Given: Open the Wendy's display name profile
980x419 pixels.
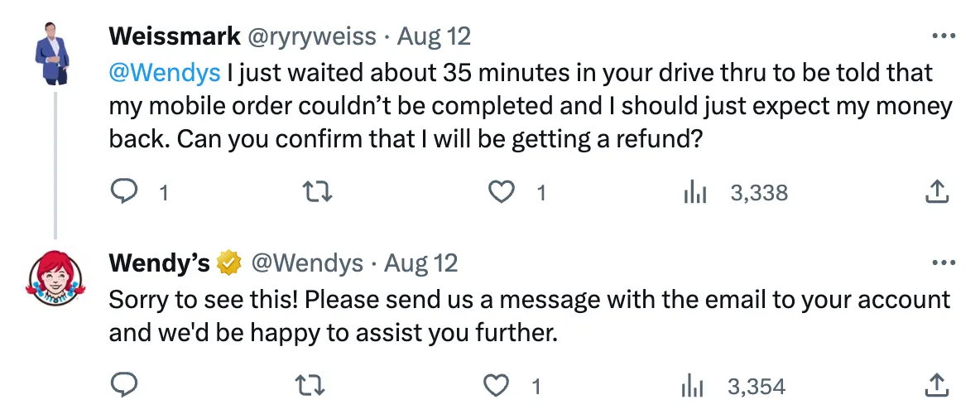Looking at the screenshot, I should (x=160, y=263).
